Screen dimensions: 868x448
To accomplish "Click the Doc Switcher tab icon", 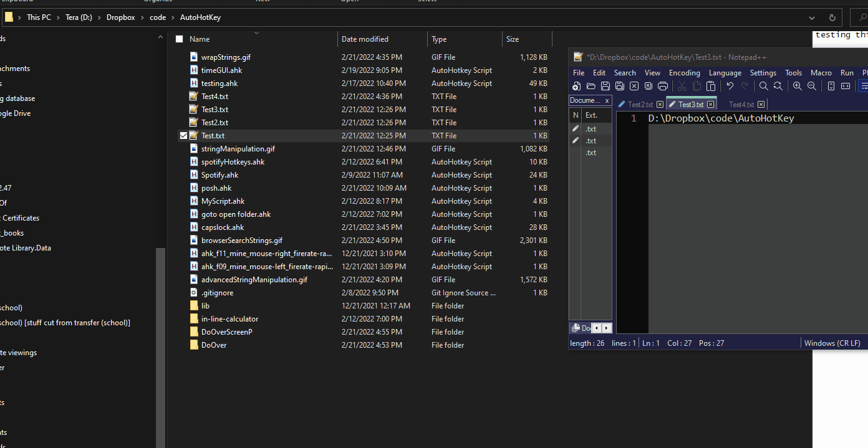I will (576, 328).
